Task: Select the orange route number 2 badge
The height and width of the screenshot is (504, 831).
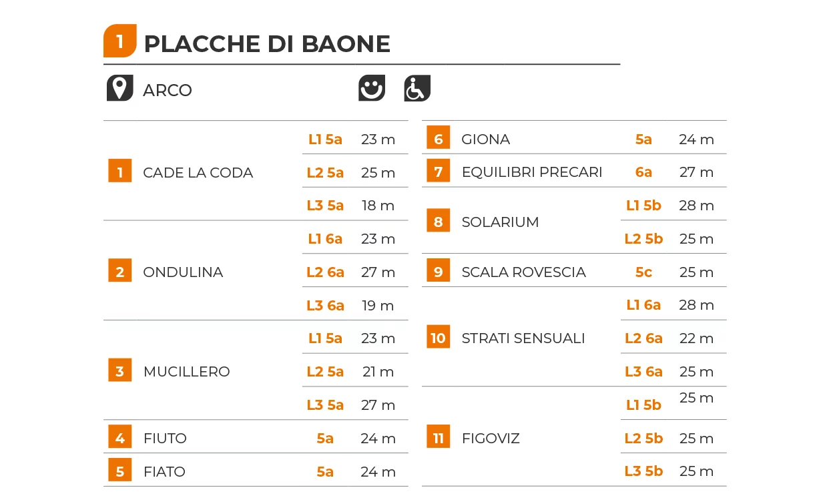Action: (120, 271)
